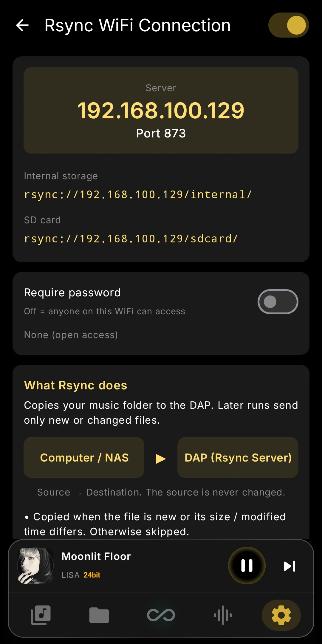The width and height of the screenshot is (322, 644).
Task: Tap the 24bit quality badge
Action: [92, 575]
